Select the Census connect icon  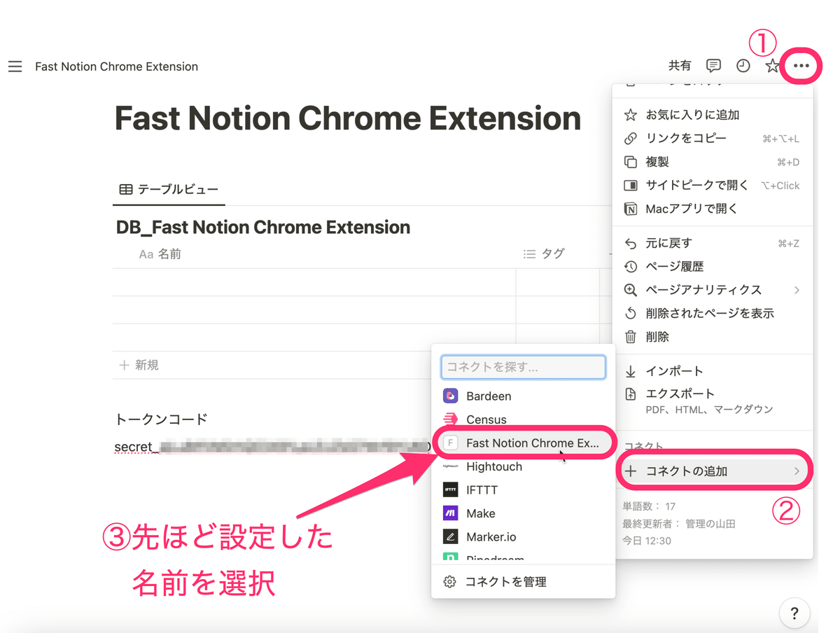pyautogui.click(x=449, y=419)
